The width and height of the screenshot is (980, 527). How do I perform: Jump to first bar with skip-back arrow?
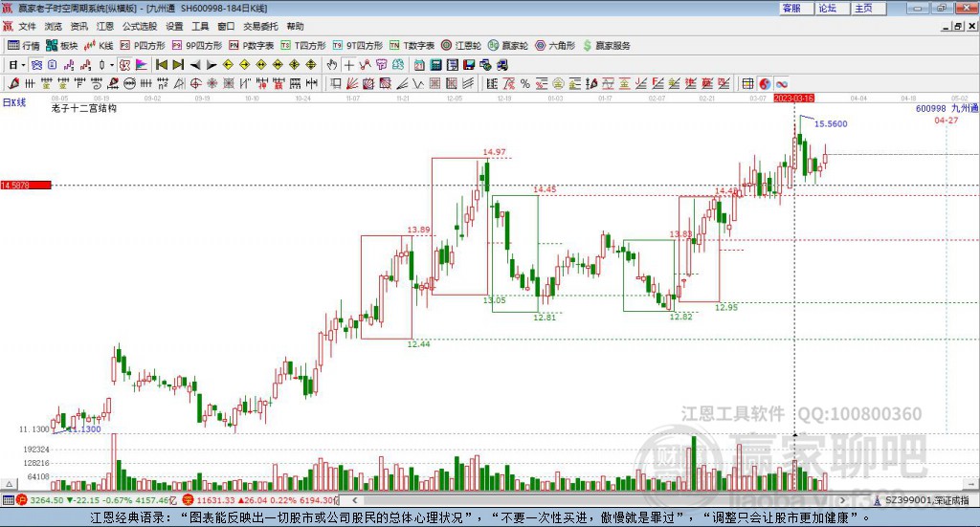(162, 64)
